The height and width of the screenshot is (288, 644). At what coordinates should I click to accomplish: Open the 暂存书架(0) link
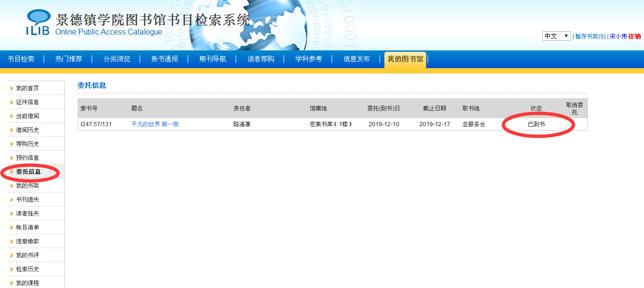[x=590, y=36]
